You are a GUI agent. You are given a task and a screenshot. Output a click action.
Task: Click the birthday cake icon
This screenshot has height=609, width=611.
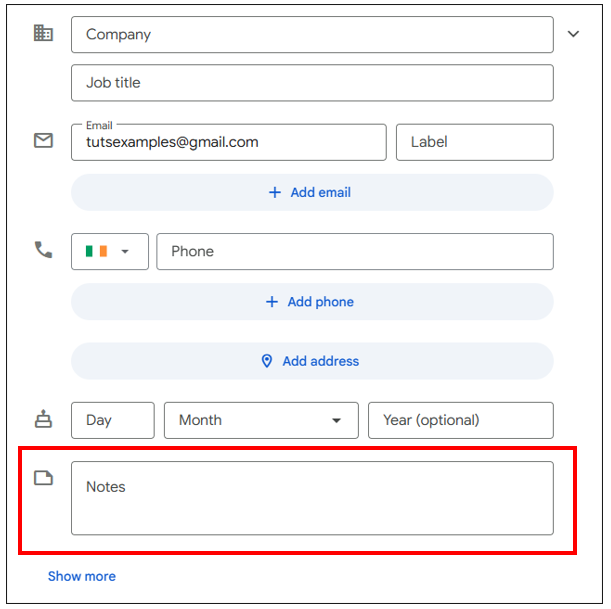coord(43,420)
